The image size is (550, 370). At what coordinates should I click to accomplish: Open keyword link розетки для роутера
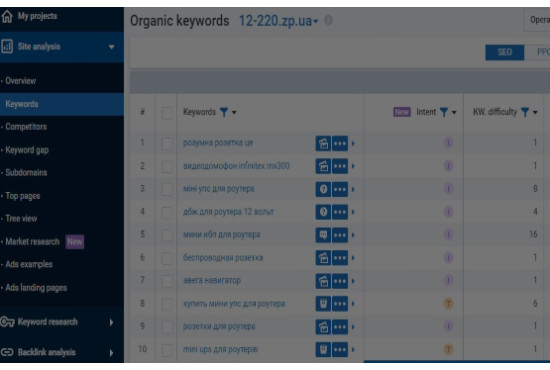(219, 326)
